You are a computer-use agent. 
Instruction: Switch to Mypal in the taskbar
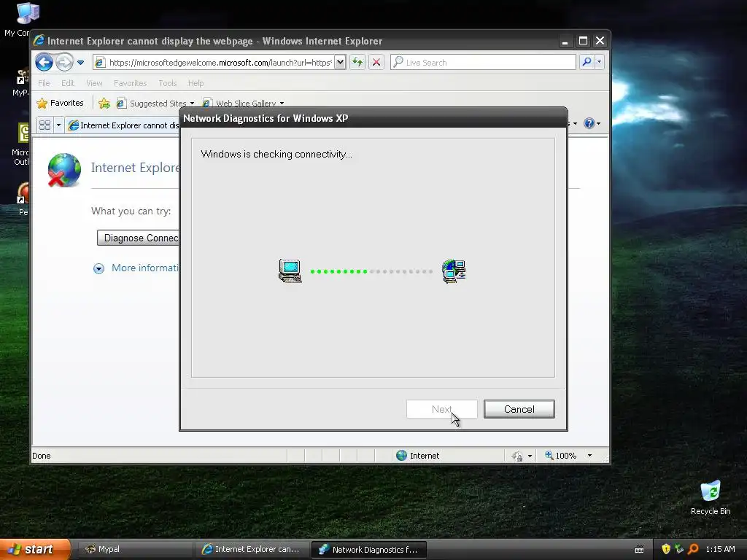pyautogui.click(x=134, y=549)
